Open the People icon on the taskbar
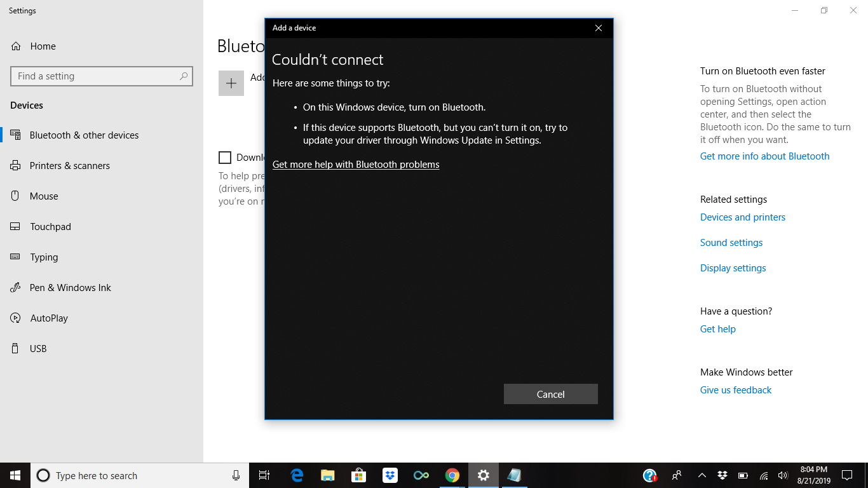 pos(677,475)
